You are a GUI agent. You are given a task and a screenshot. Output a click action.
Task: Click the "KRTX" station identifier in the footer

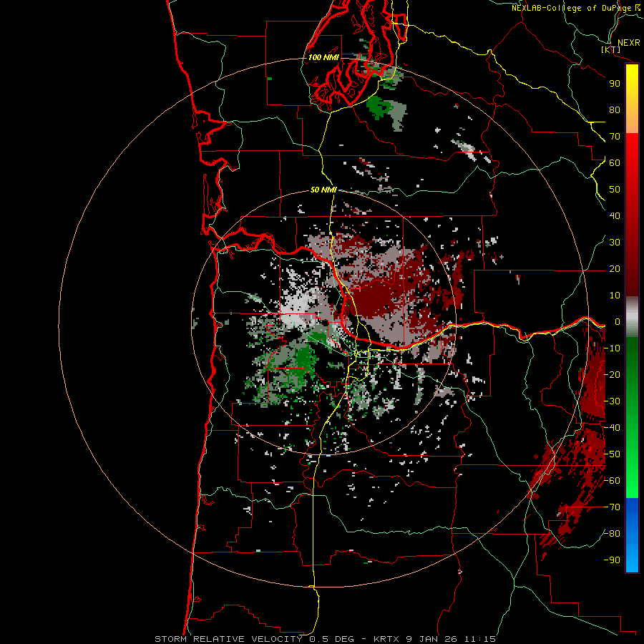click(x=386, y=639)
